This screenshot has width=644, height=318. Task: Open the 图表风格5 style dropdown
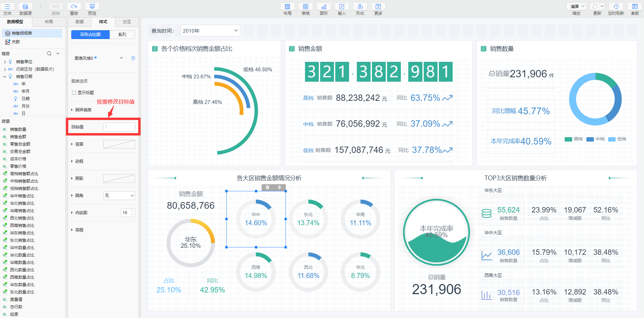pos(121,58)
